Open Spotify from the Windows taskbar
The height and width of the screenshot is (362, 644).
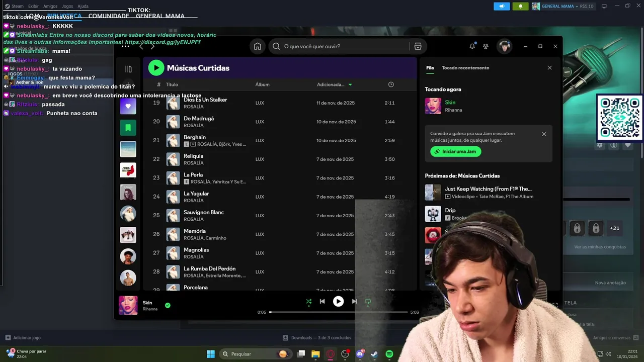(389, 354)
